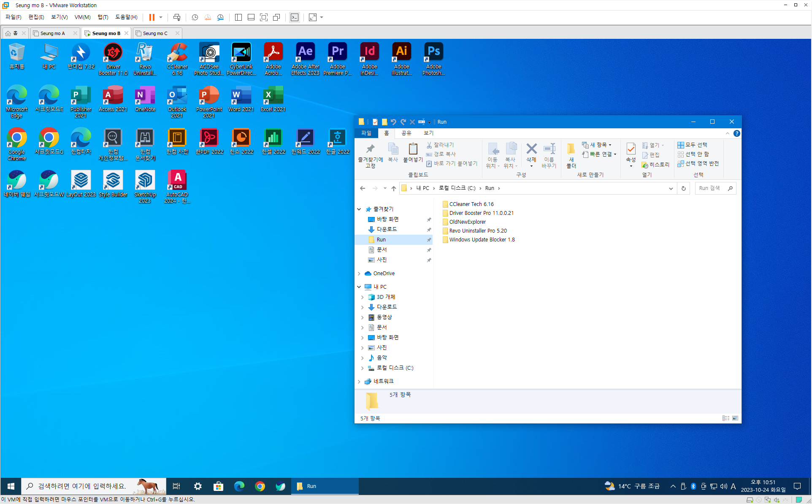Click the VMware take snapshot icon
The width and height of the screenshot is (812, 504).
(x=195, y=17)
